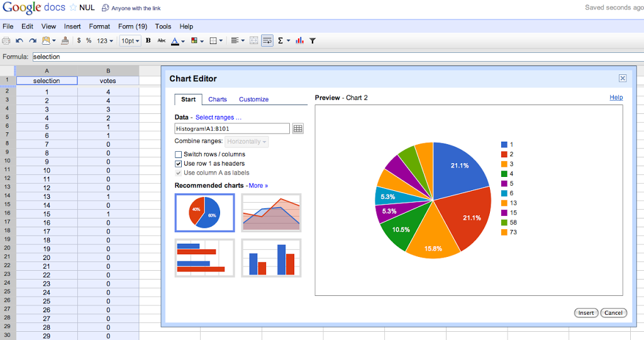Undo the last action
The height and width of the screenshot is (340, 644).
(x=19, y=41)
